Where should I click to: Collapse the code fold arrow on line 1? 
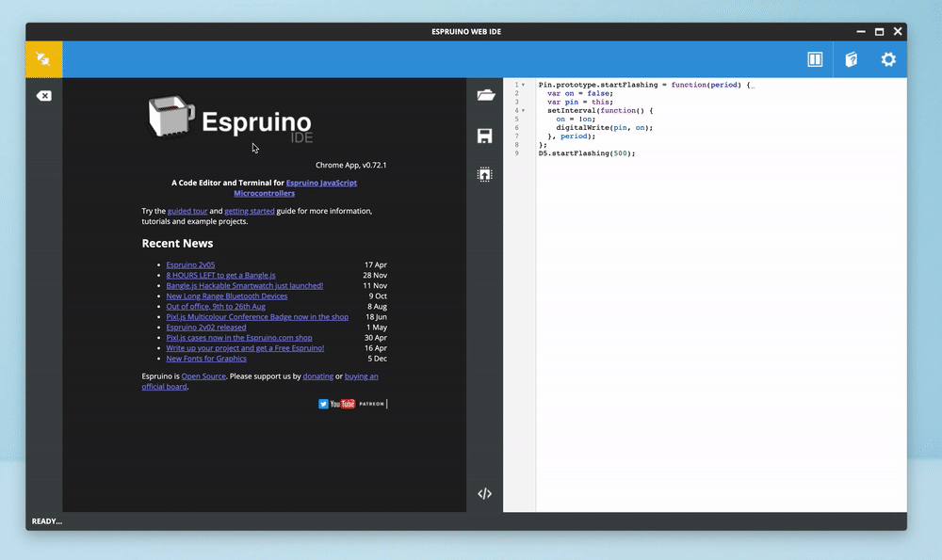click(523, 85)
